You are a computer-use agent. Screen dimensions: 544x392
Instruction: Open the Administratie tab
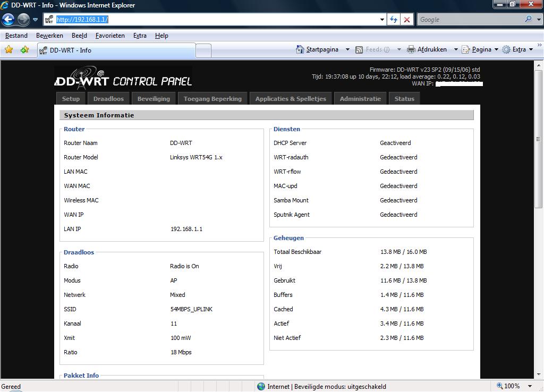tap(360, 98)
